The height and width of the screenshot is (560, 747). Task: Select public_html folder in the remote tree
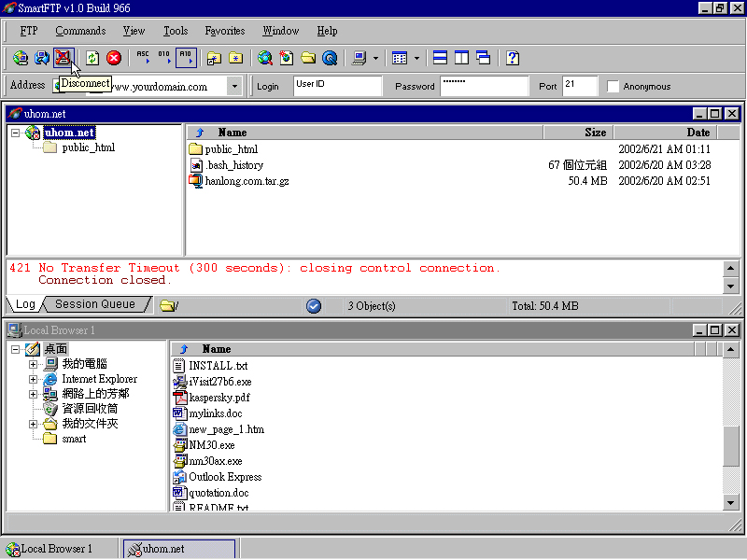pos(89,147)
